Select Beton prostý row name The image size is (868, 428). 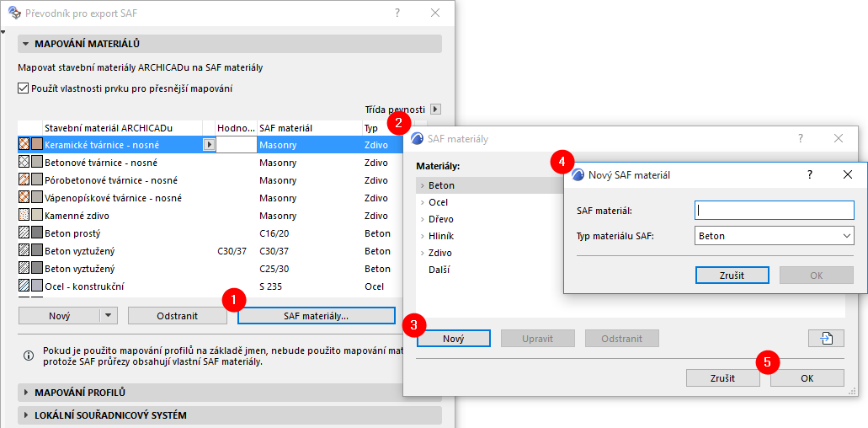tap(72, 233)
